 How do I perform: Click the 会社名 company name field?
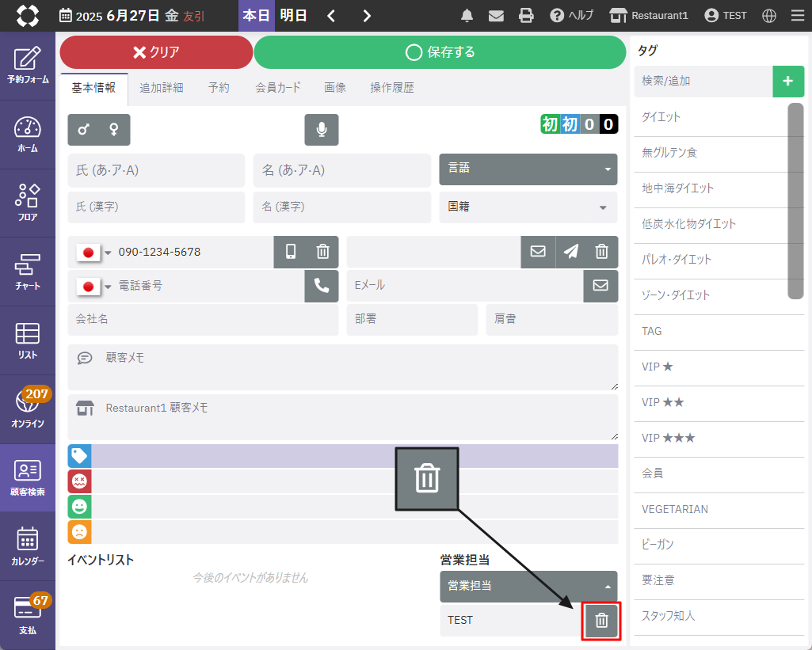point(203,319)
